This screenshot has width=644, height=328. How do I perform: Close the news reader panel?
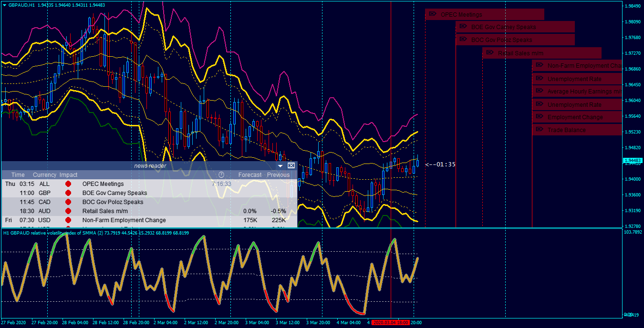click(x=291, y=165)
